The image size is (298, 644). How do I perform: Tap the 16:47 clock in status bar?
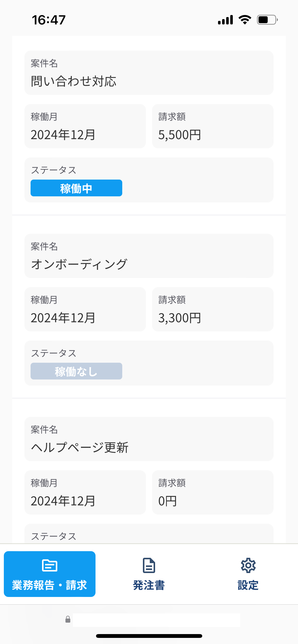pos(49,20)
